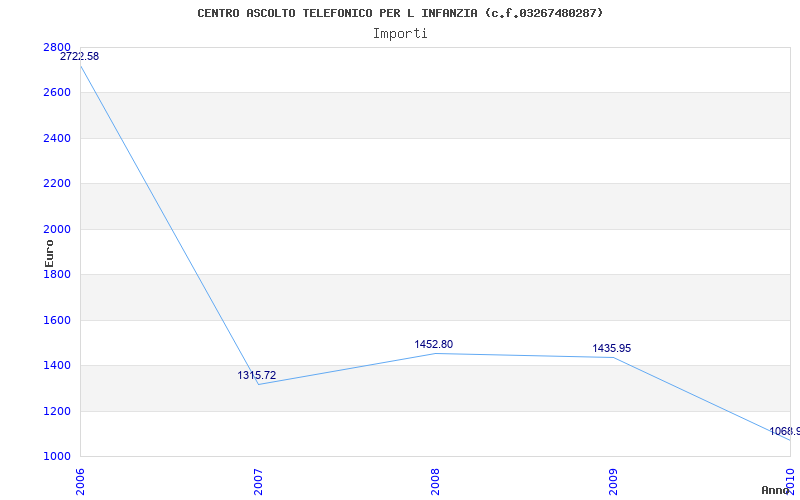Click the Euro axis title
The image size is (800, 500).
[x=49, y=254]
